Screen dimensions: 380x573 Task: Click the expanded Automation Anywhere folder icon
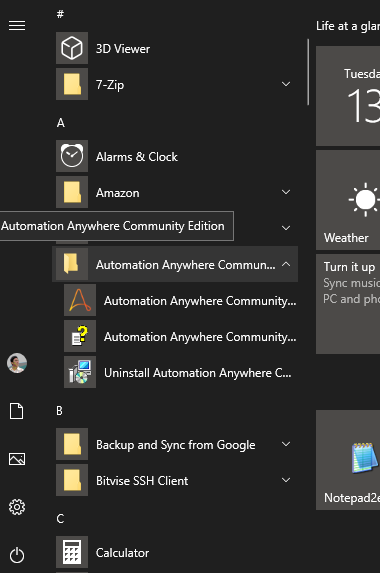pos(72,264)
